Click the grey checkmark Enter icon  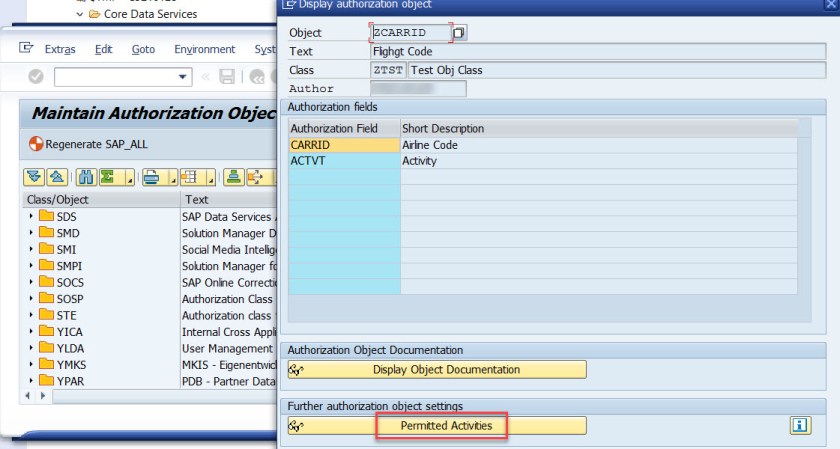(x=36, y=77)
